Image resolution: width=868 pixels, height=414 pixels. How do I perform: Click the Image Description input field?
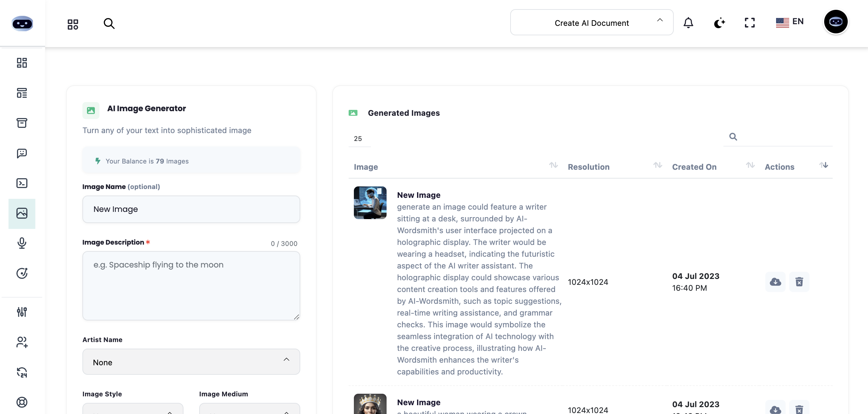(191, 285)
